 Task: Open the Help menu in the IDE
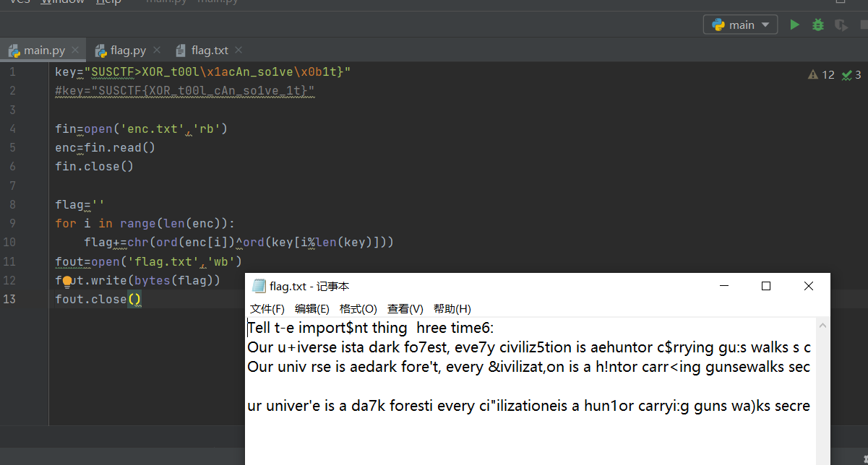click(x=108, y=2)
